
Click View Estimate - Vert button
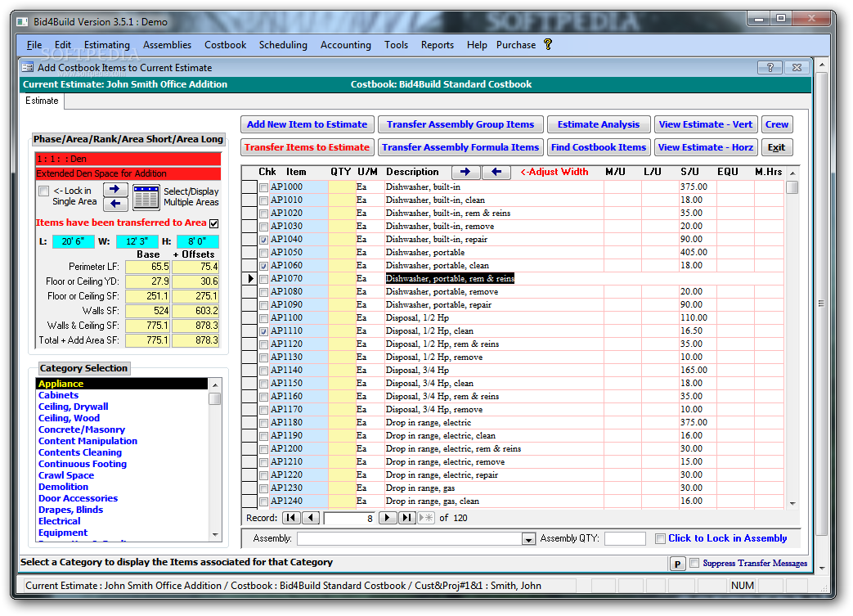(x=706, y=124)
